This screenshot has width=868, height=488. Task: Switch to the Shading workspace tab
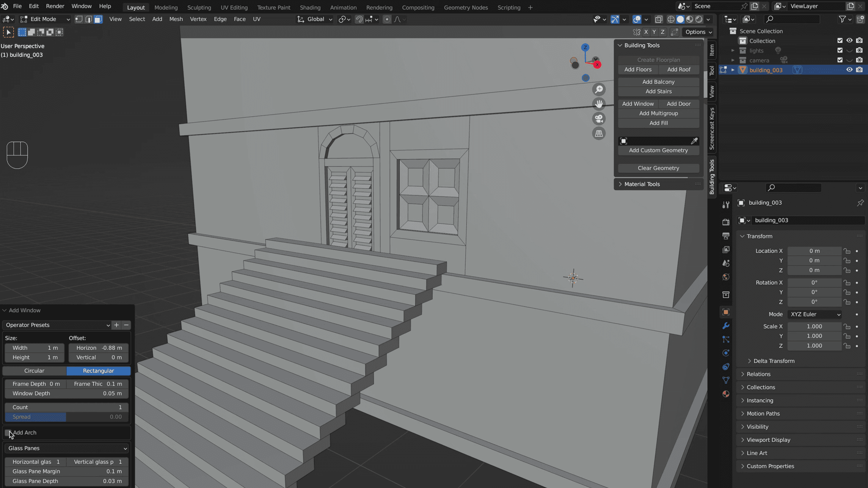pyautogui.click(x=310, y=7)
